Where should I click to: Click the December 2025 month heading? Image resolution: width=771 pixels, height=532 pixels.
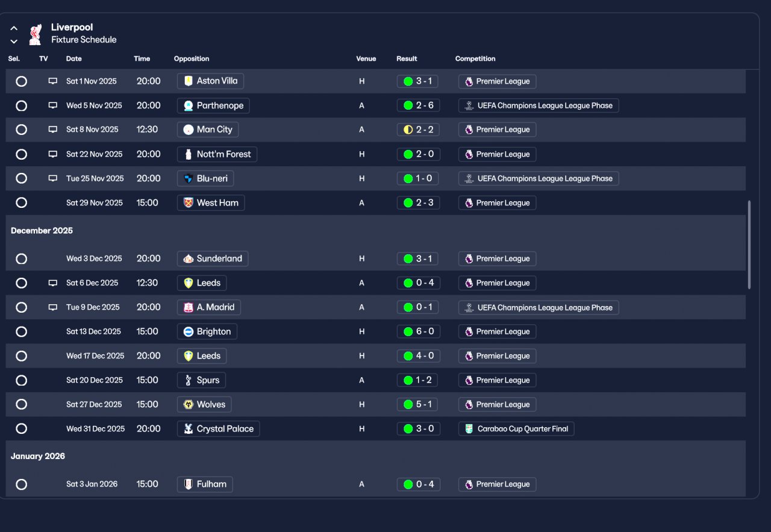click(42, 231)
